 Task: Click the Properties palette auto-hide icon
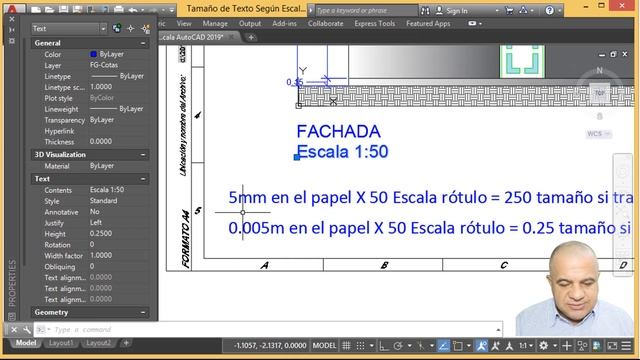pos(12,30)
